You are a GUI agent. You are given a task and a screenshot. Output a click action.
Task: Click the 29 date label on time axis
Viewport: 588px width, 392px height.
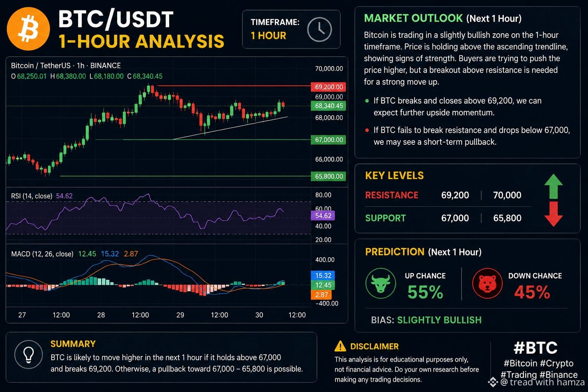pyautogui.click(x=180, y=315)
